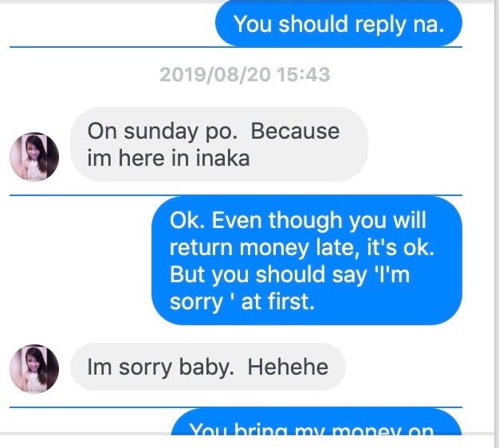Open profile photo next to "Im sorry baby"
The image size is (499, 448).
coord(34,369)
